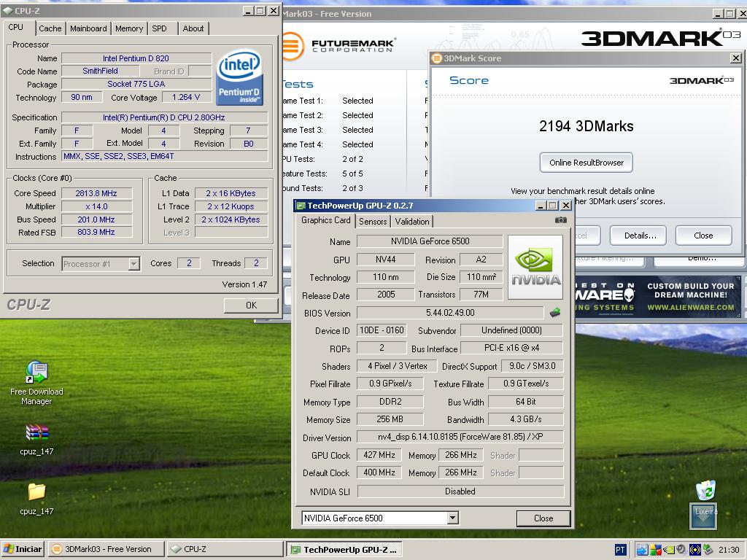Click the 256 MB Memory Size value

point(390,419)
